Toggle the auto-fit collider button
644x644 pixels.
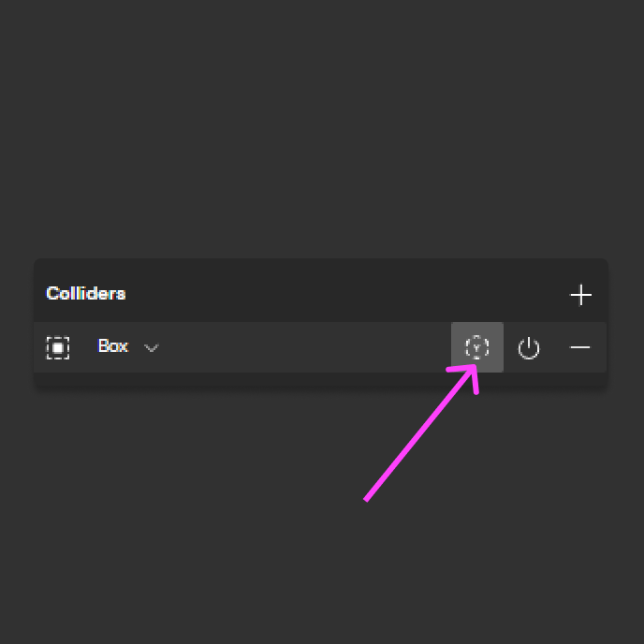click(x=476, y=347)
